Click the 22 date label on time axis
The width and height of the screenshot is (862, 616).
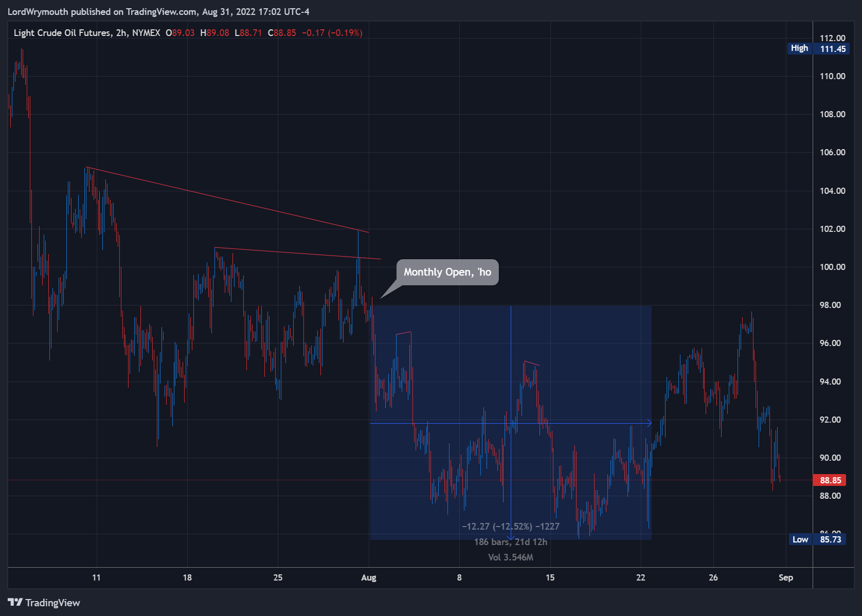(641, 577)
